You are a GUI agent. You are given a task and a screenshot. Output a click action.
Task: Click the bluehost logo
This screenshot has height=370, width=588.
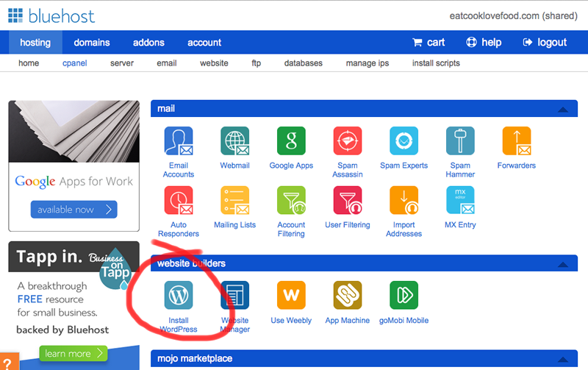point(51,15)
